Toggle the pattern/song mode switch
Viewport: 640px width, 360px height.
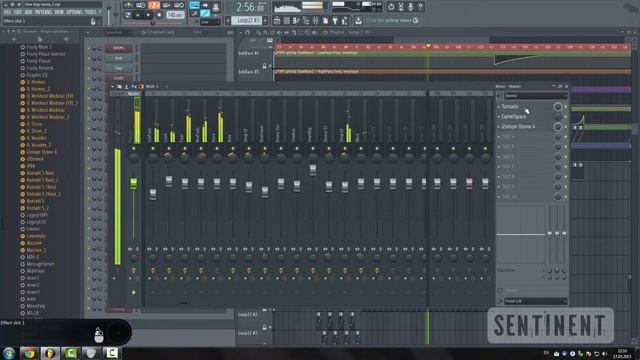click(x=127, y=15)
